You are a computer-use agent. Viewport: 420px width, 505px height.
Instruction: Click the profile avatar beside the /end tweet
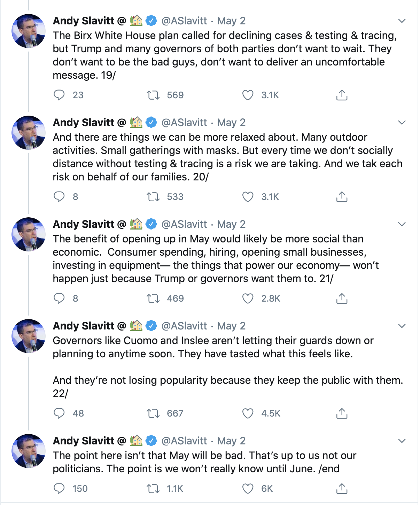coord(29,451)
